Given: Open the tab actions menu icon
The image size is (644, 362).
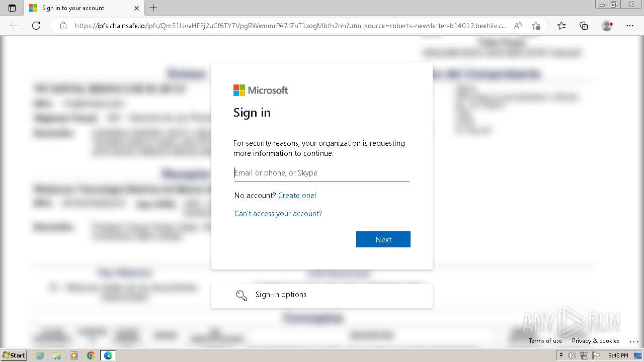Looking at the screenshot, I should click(x=12, y=8).
